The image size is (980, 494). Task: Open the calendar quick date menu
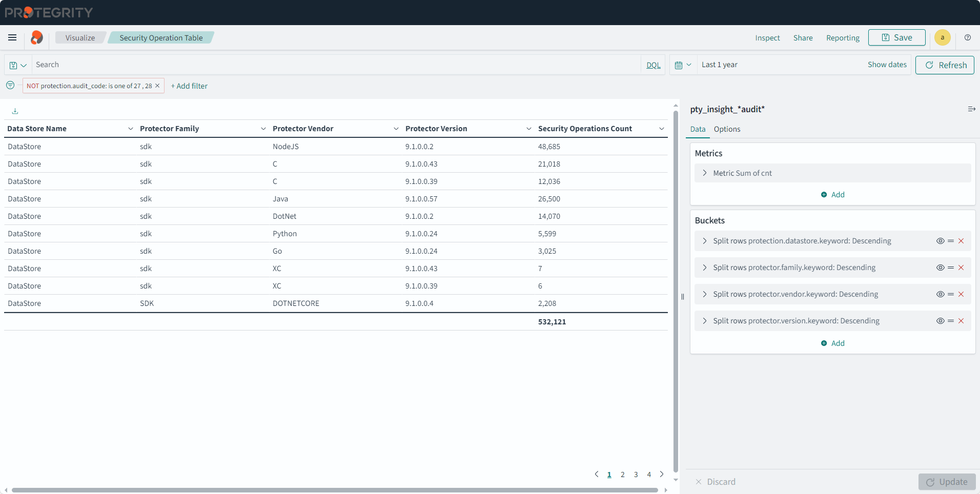pos(683,65)
